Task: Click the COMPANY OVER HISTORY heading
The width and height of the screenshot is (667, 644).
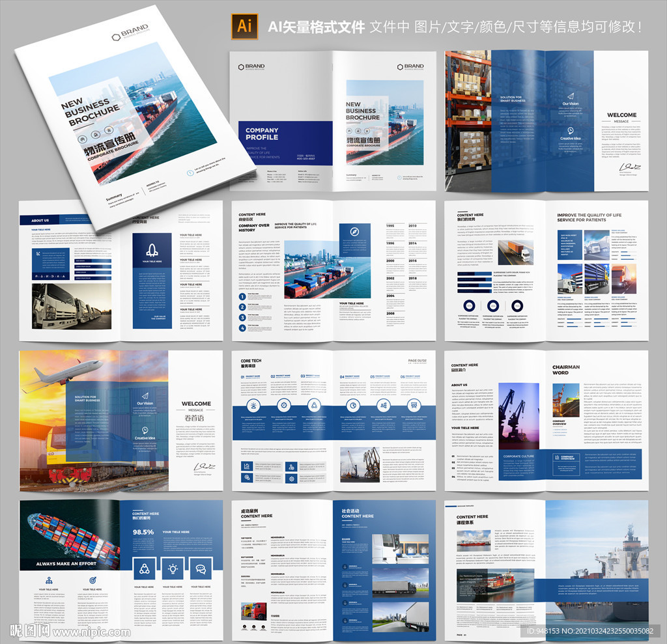Action: (x=254, y=227)
